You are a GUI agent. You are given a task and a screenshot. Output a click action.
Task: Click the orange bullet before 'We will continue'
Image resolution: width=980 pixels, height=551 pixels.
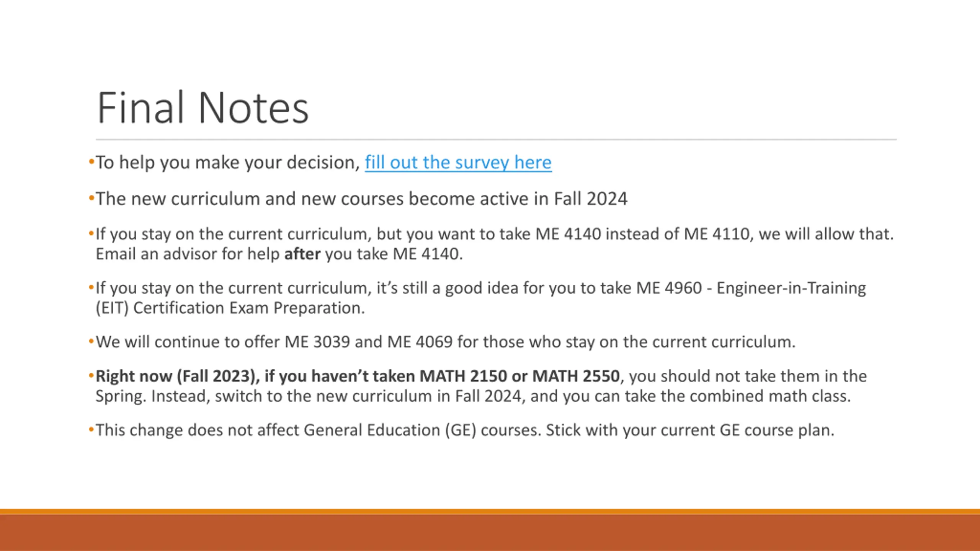click(91, 341)
